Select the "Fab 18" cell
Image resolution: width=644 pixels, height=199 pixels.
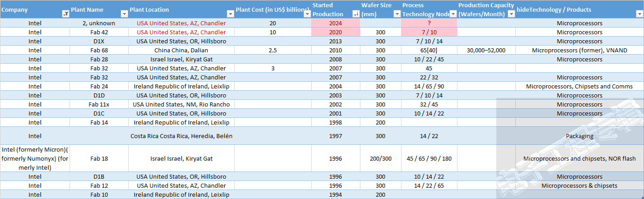click(x=99, y=158)
